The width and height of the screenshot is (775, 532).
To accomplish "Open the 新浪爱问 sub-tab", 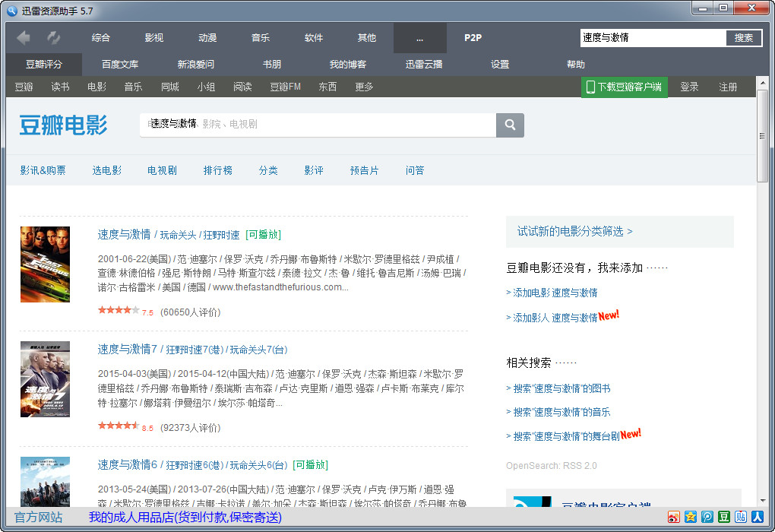I will pyautogui.click(x=196, y=65).
